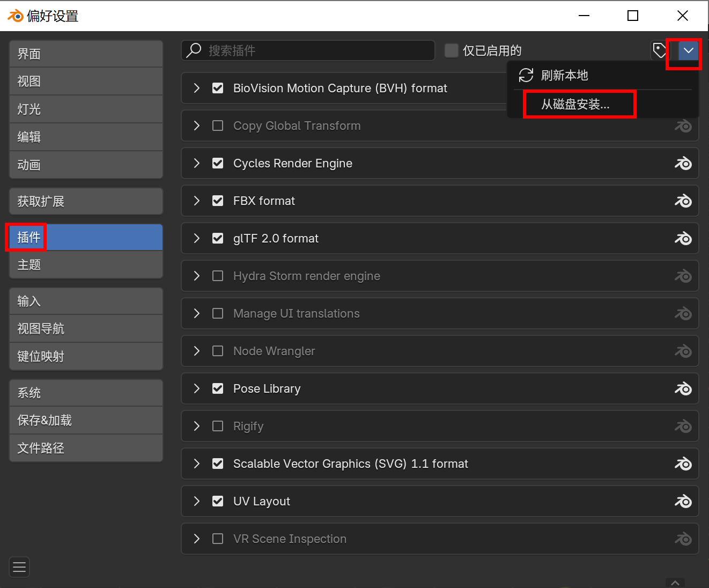Expand the Copy Global Transform details
Screen dimensions: 709x588
(x=197, y=126)
